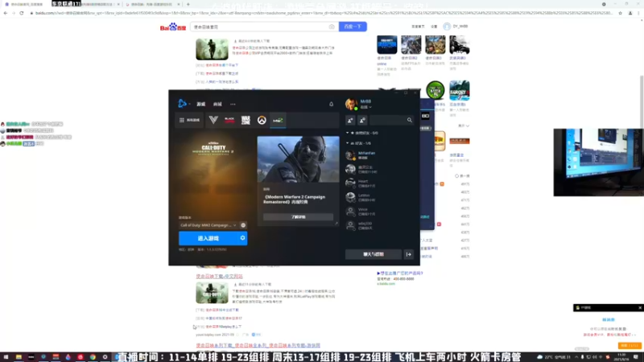Click the friends search magnifier icon
Image resolution: width=644 pixels, height=362 pixels.
point(410,120)
